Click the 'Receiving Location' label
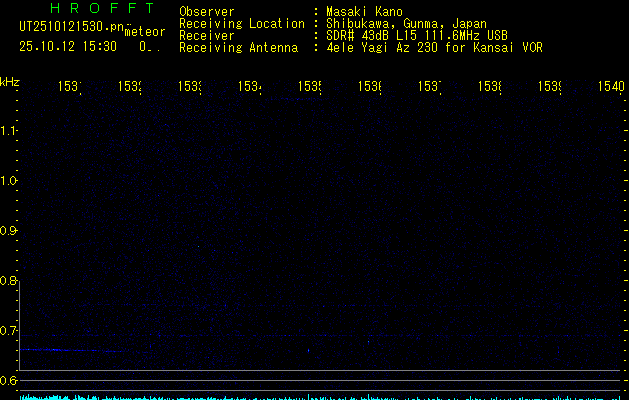 (242, 24)
